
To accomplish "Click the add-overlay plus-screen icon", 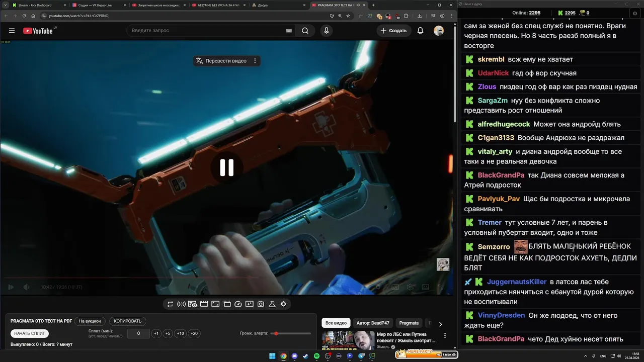I will pos(250,304).
